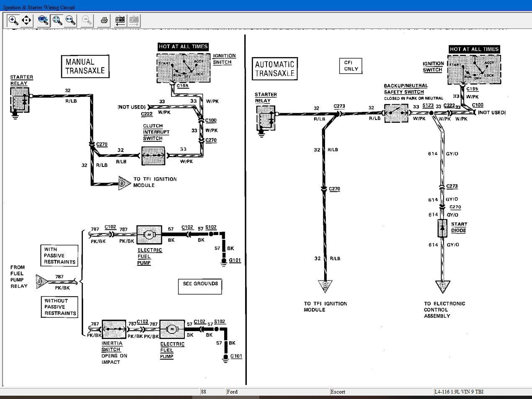Click the 'Ford' make field in status bar
Viewport: 532px width, 399px height.
276,392
